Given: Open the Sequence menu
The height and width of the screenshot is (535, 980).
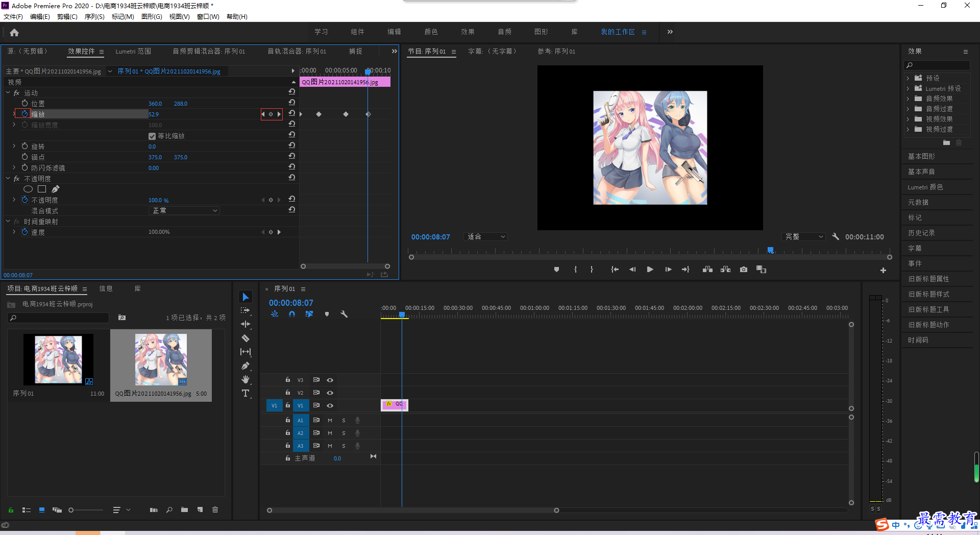Looking at the screenshot, I should tap(94, 17).
